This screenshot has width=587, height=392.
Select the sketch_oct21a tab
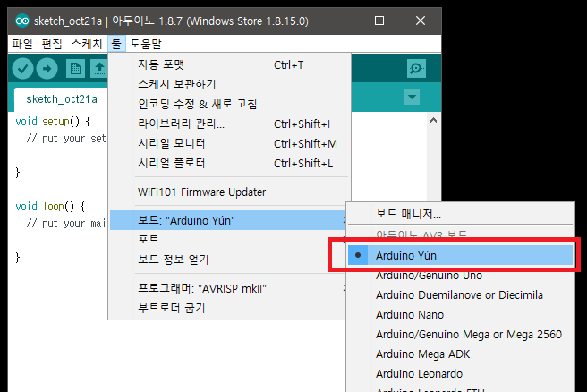click(x=62, y=99)
